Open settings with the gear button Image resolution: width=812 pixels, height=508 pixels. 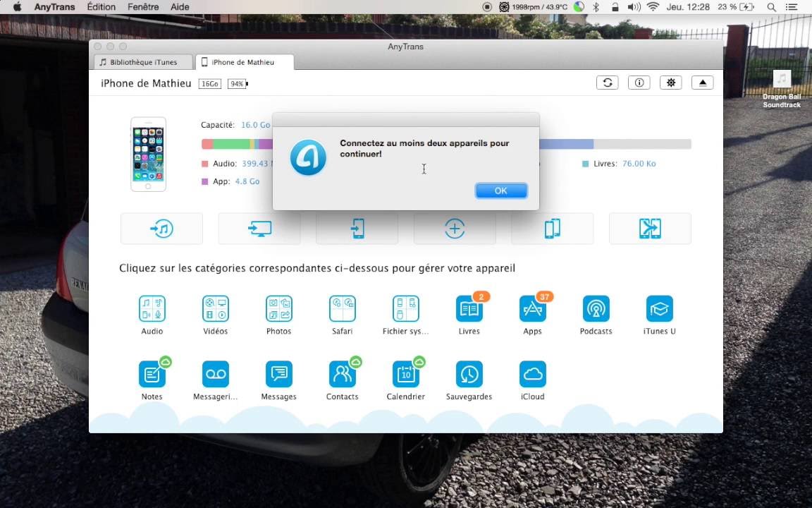670,83
